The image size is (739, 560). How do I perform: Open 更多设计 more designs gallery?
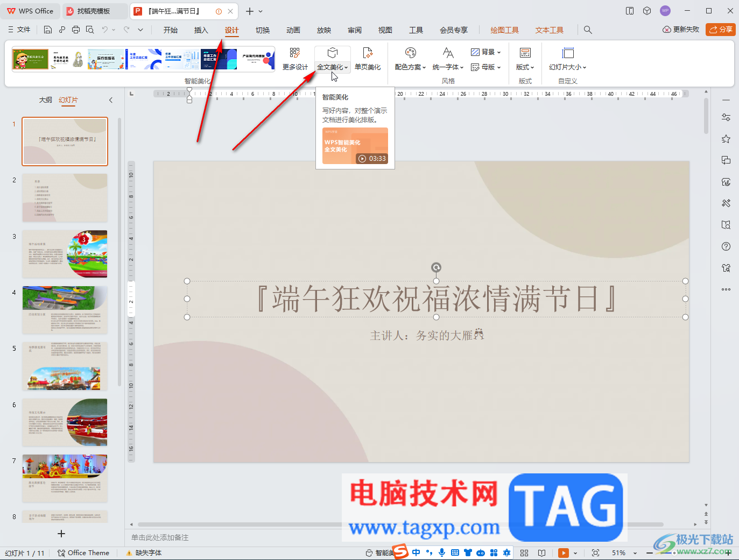[295, 59]
